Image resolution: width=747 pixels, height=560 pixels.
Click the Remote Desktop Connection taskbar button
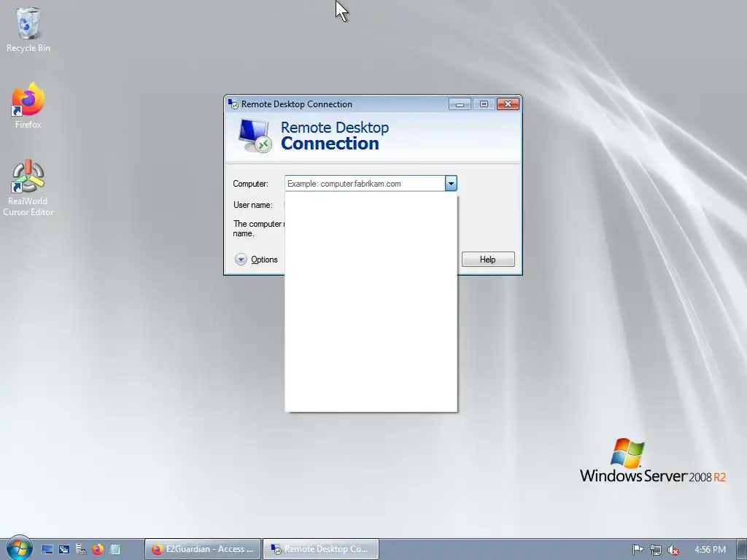tap(321, 549)
